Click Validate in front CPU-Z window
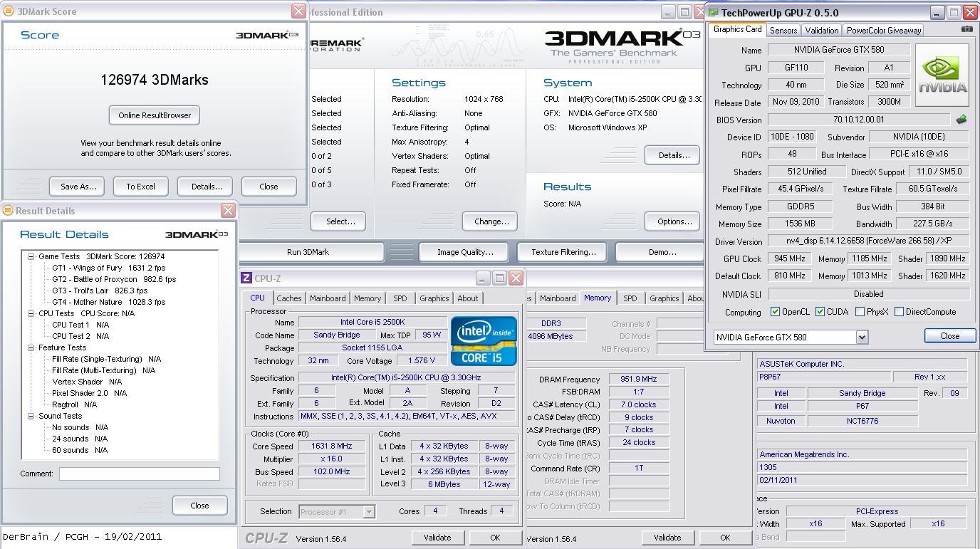Image resolution: width=980 pixels, height=549 pixels. tap(437, 538)
